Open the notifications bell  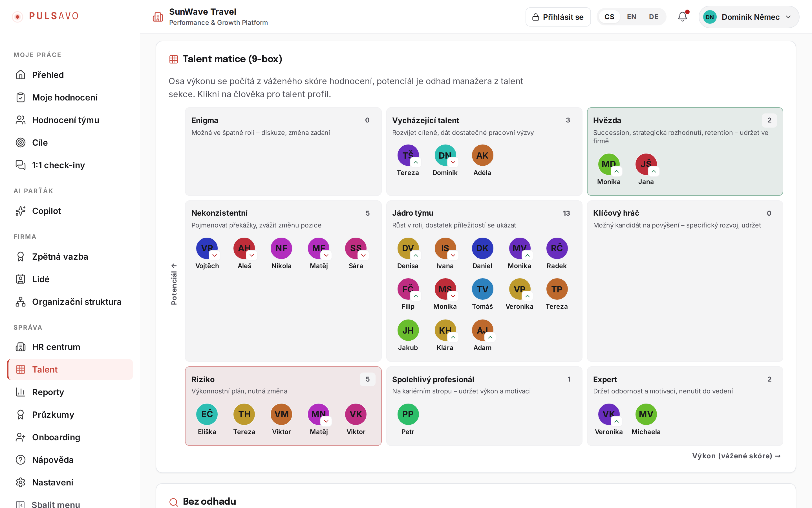pos(682,16)
